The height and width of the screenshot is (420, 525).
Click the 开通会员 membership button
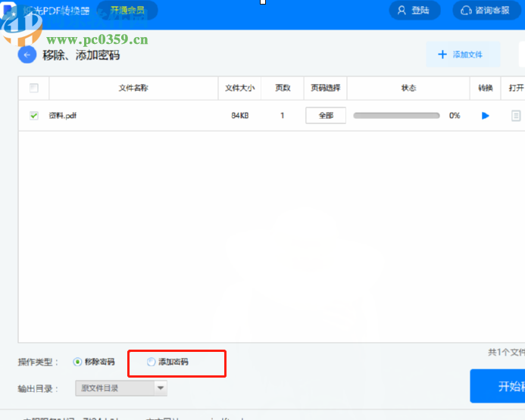[x=128, y=10]
